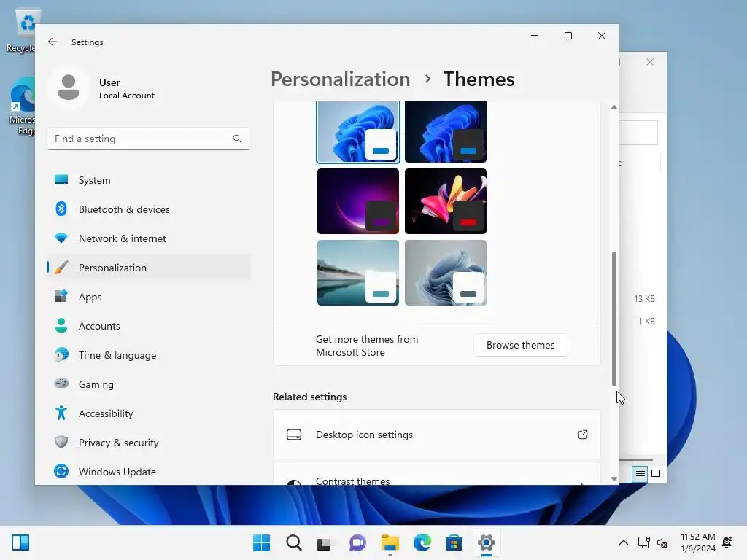747x560 pixels.
Task: Select the Captured Motion flower theme
Action: tap(446, 201)
